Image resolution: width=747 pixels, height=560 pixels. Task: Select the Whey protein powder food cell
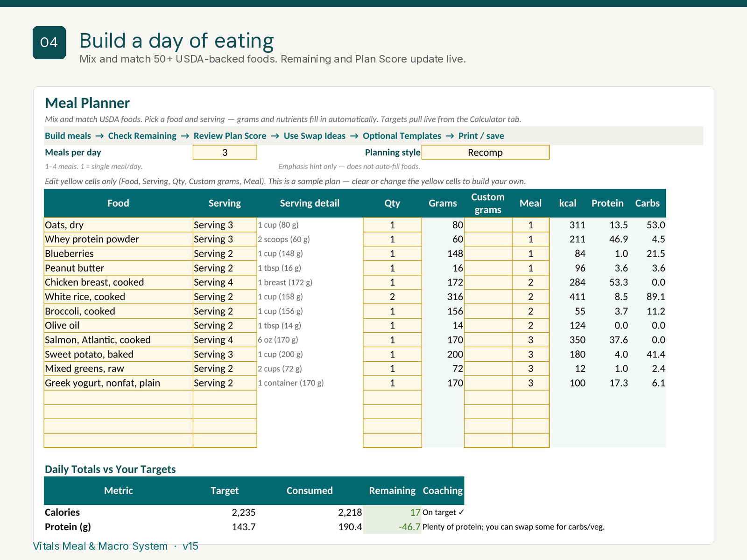pos(119,239)
